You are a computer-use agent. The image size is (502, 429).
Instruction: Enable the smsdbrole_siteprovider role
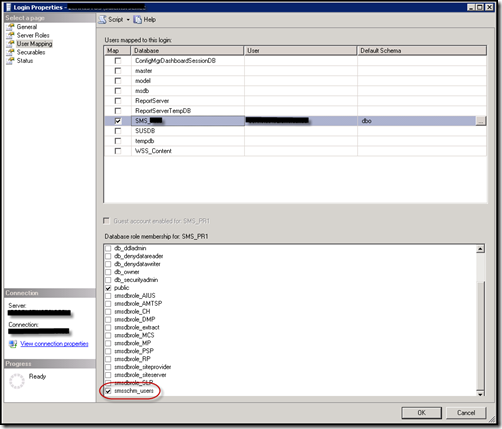tap(108, 367)
